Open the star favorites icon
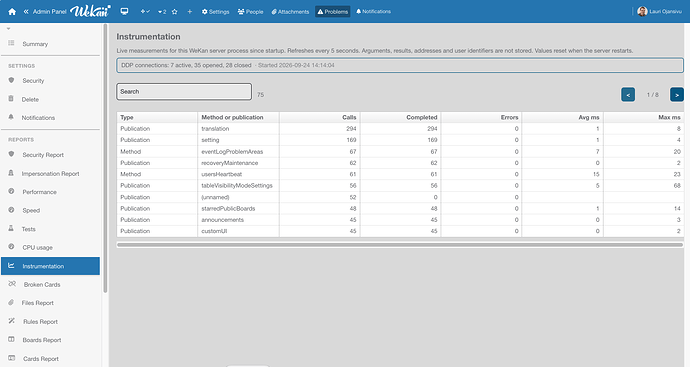This screenshot has width=690, height=367. pos(175,11)
